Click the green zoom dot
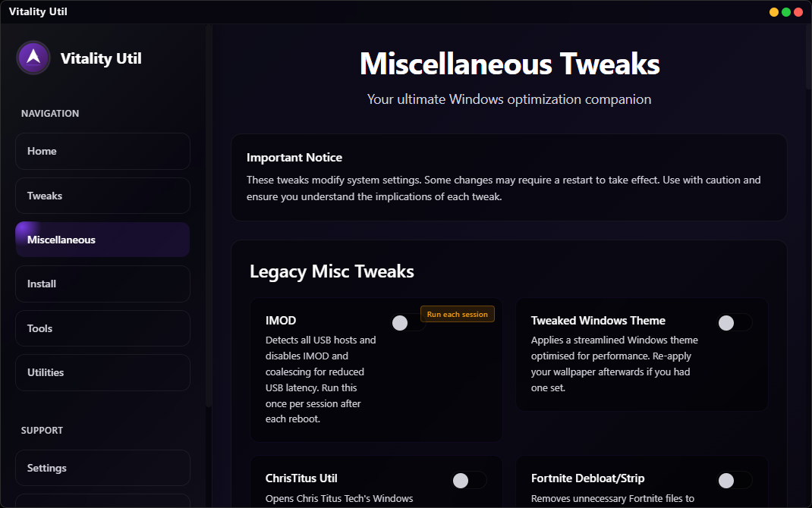Screen dimensions: 812x508 tap(785, 11)
